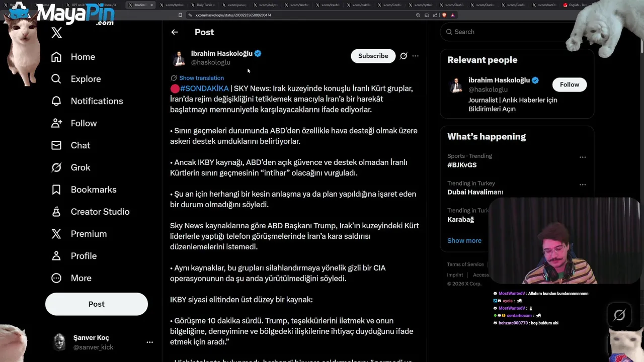Screen dimensions: 644x362
Task: Switch to the English tab
Action: (x=576, y=5)
